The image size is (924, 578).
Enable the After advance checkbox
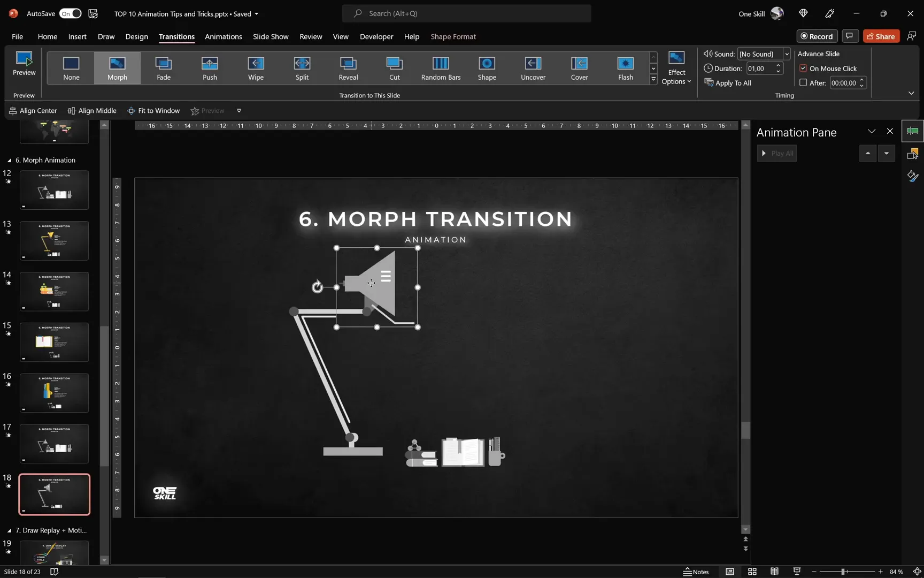click(803, 82)
